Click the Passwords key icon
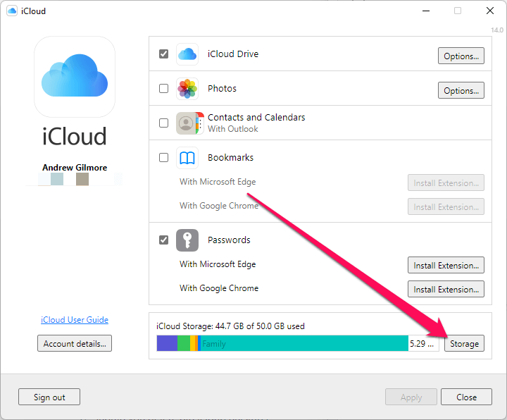This screenshot has width=507, height=420. coord(187,240)
